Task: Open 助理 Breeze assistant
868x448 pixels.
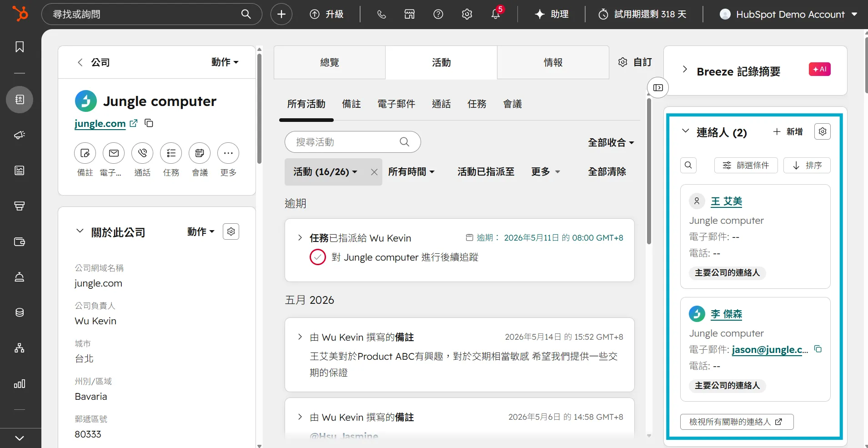Action: click(x=552, y=14)
